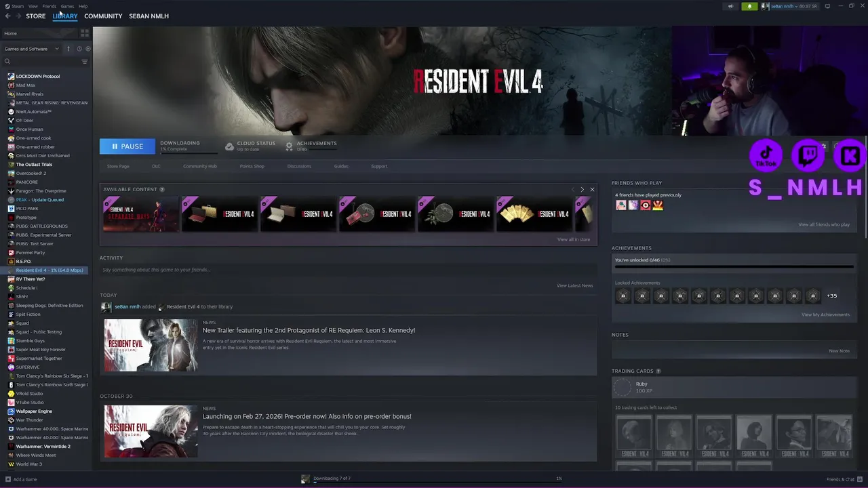Click the Ruby badge icon
The width and height of the screenshot is (868, 488).
coord(622,387)
